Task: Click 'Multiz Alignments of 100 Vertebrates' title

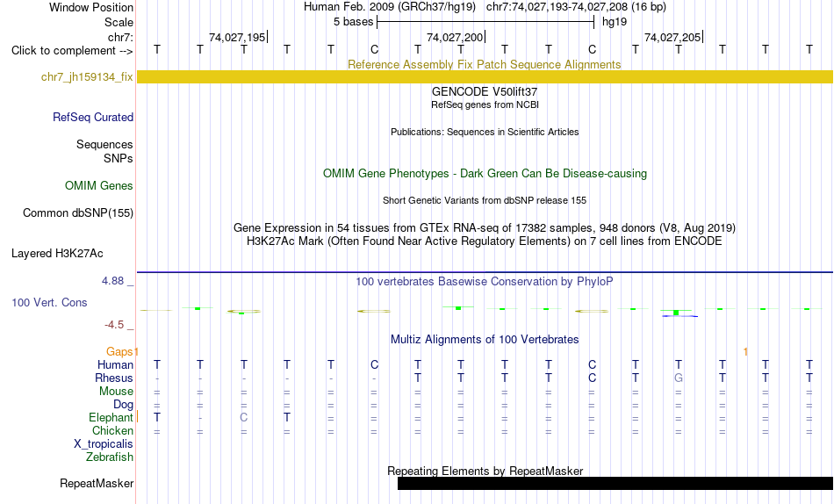Action: tap(485, 340)
